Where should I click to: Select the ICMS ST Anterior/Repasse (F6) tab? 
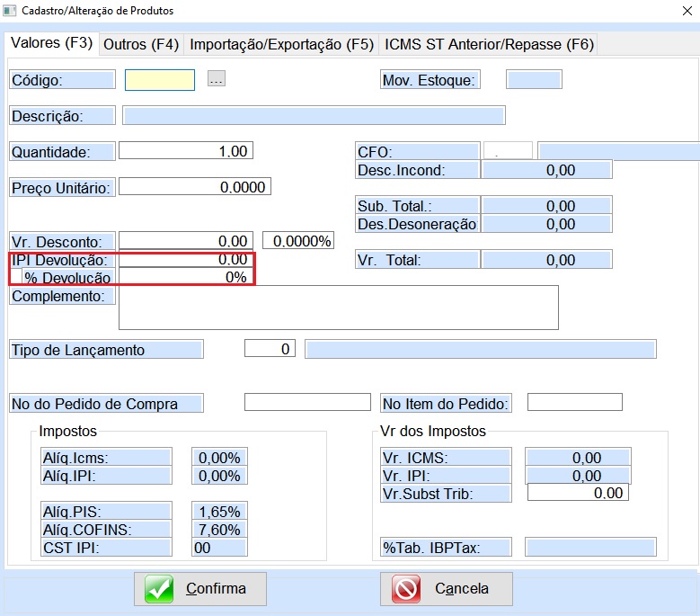click(x=488, y=44)
